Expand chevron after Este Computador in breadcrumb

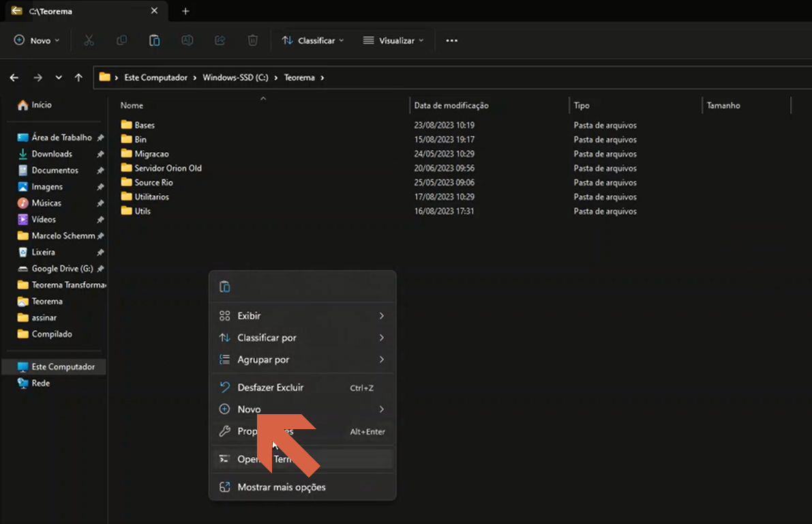[195, 77]
